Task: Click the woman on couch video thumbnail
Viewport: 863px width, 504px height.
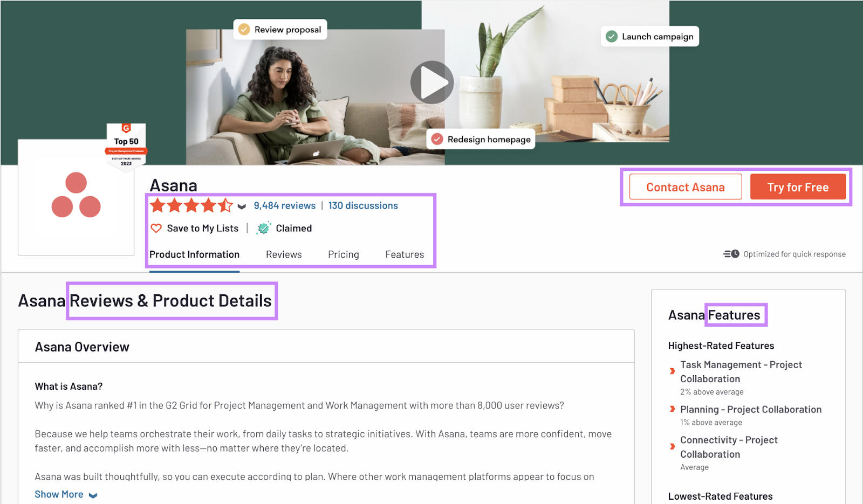Action: pos(315,97)
